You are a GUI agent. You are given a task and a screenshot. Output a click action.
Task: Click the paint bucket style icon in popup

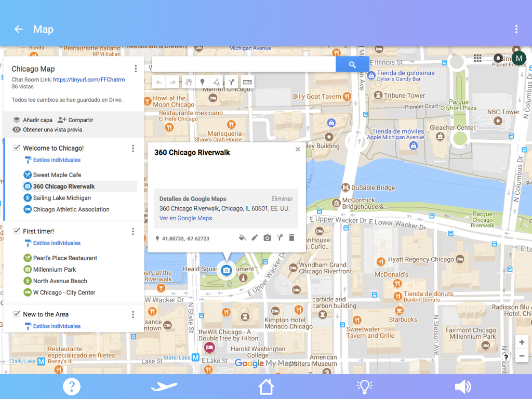pos(242,237)
